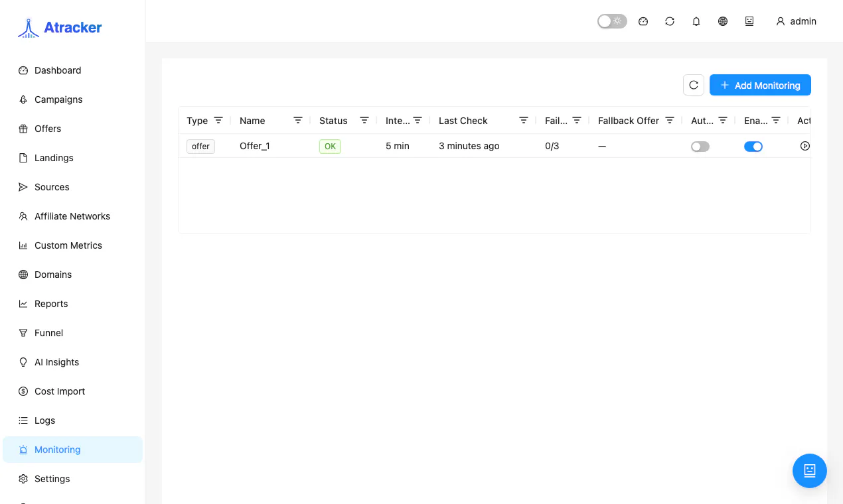Screen dimensions: 843x504
Task: Open the Name column filter icon
Action: pos(298,120)
